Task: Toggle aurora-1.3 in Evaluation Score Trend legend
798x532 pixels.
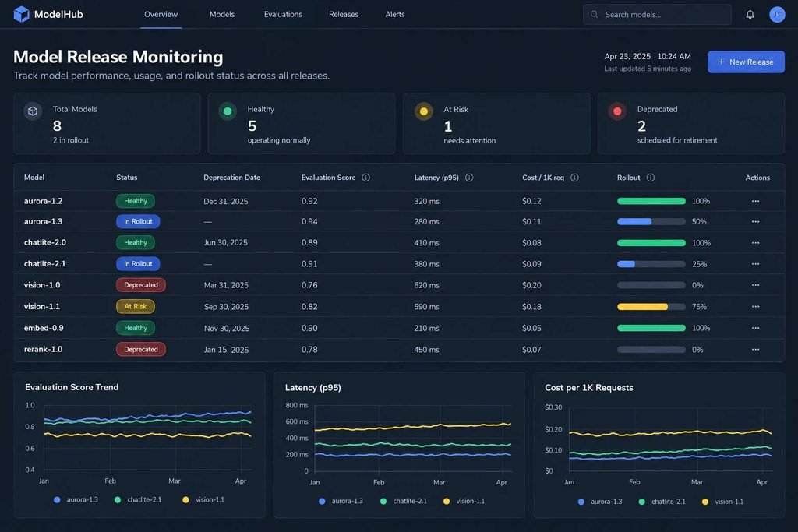Action: pyautogui.click(x=76, y=499)
